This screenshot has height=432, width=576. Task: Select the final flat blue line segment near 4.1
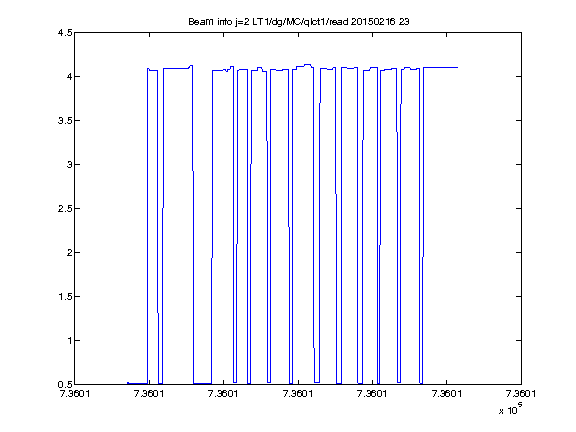441,68
